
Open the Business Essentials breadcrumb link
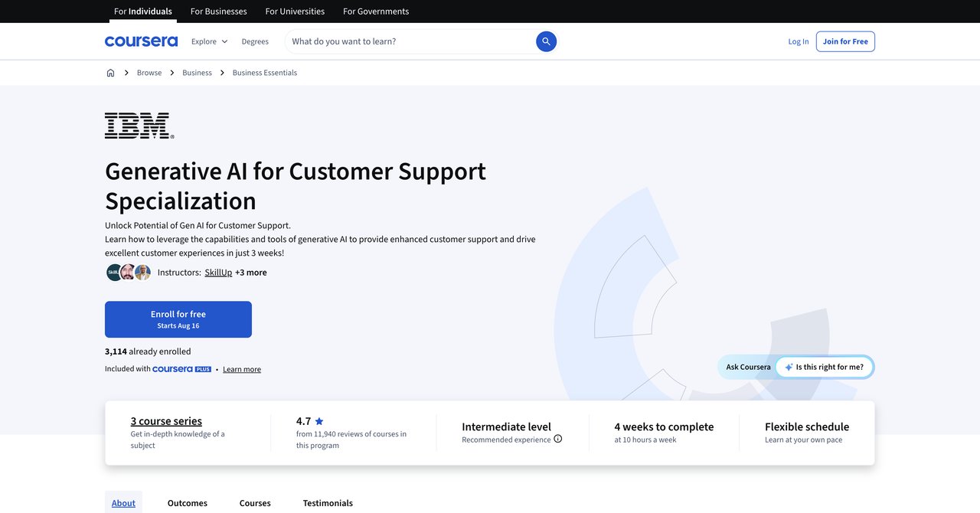pos(265,73)
